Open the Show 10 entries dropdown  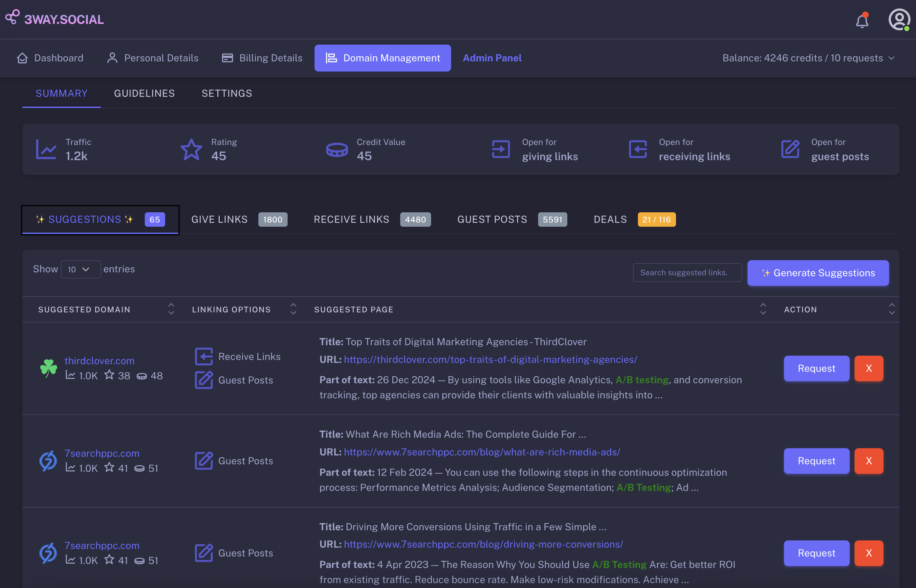point(80,270)
